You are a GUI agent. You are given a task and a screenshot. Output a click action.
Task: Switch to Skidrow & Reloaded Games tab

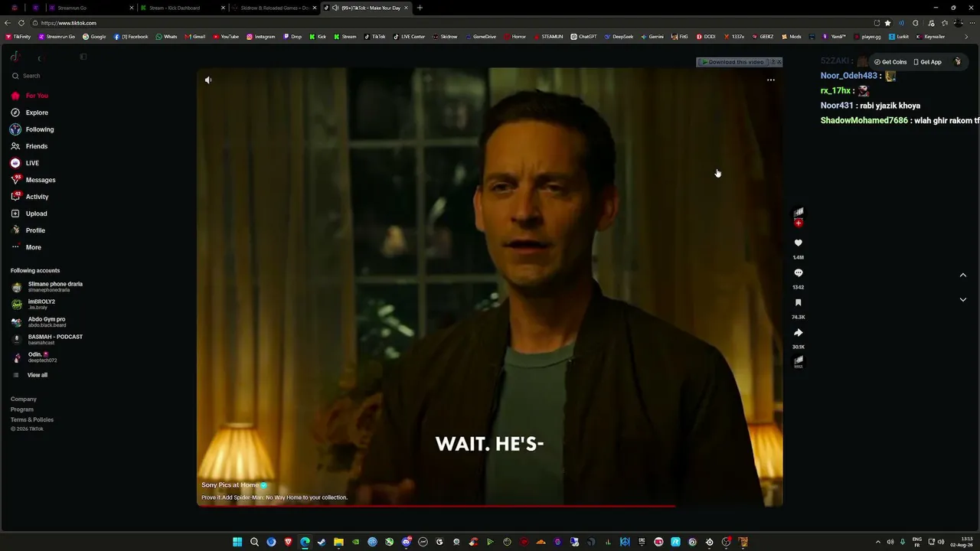tap(274, 8)
